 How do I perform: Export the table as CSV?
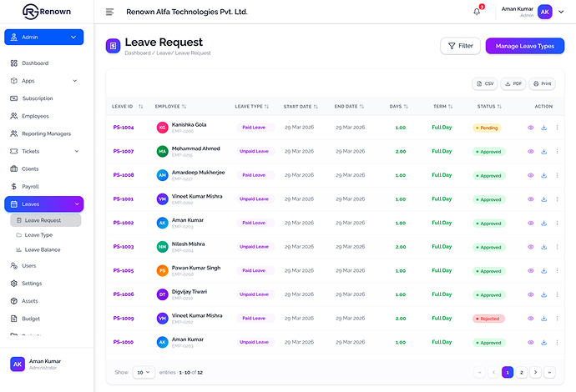pyautogui.click(x=485, y=83)
